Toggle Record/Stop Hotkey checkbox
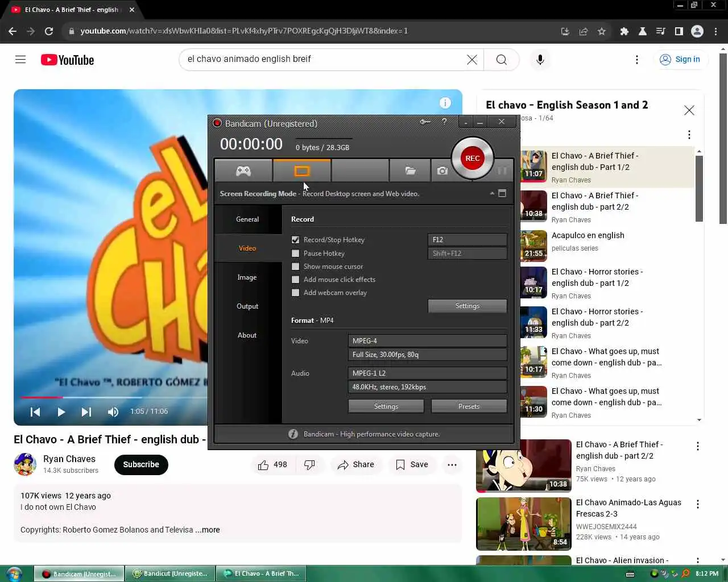 pos(295,240)
